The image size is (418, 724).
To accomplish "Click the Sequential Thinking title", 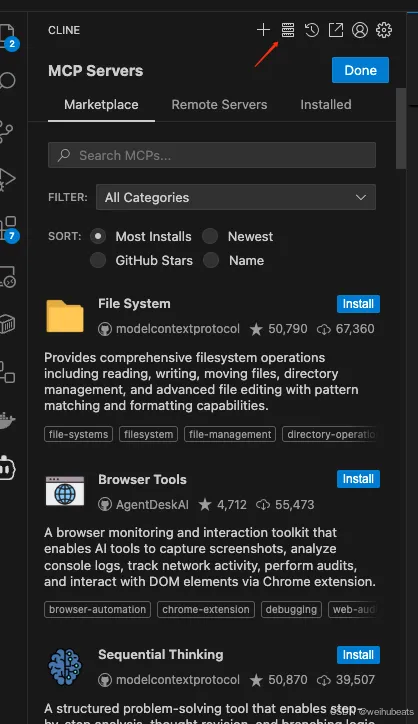I will click(161, 655).
